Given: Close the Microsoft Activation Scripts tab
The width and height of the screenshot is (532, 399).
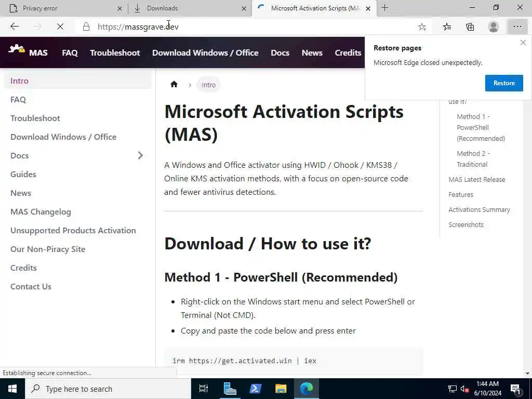Looking at the screenshot, I should (x=368, y=8).
